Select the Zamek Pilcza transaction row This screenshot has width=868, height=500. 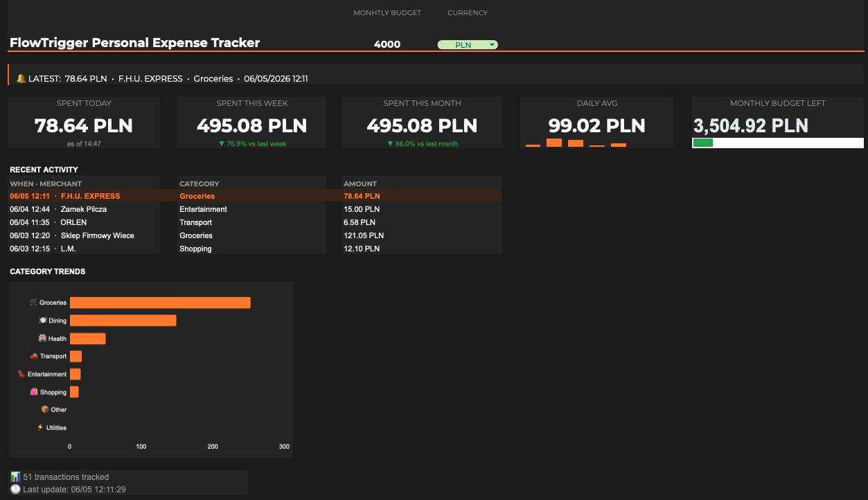(255, 209)
